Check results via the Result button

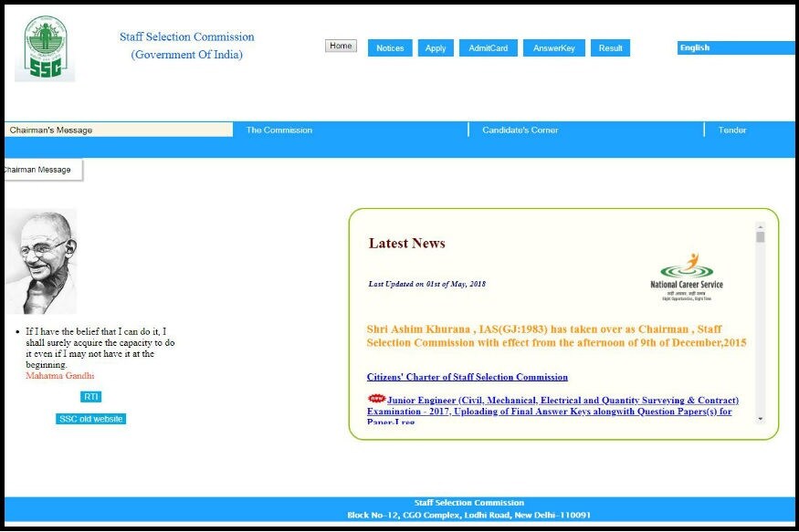point(610,48)
